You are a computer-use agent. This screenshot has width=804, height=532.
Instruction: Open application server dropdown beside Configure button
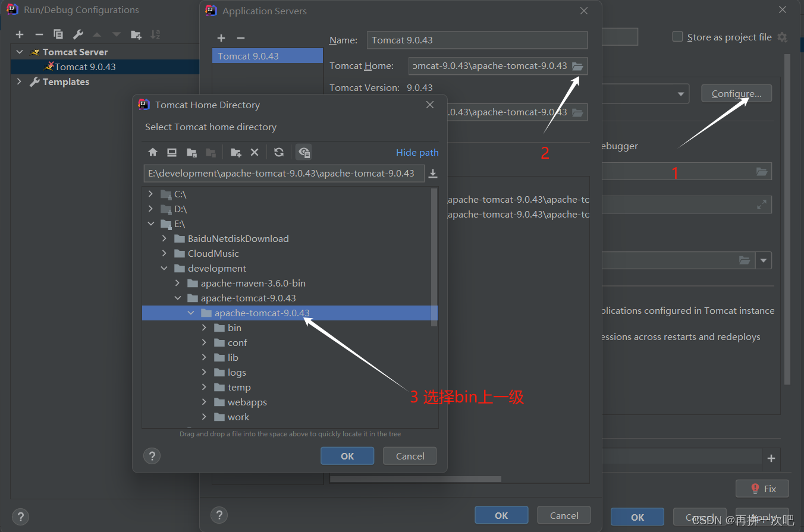(681, 94)
